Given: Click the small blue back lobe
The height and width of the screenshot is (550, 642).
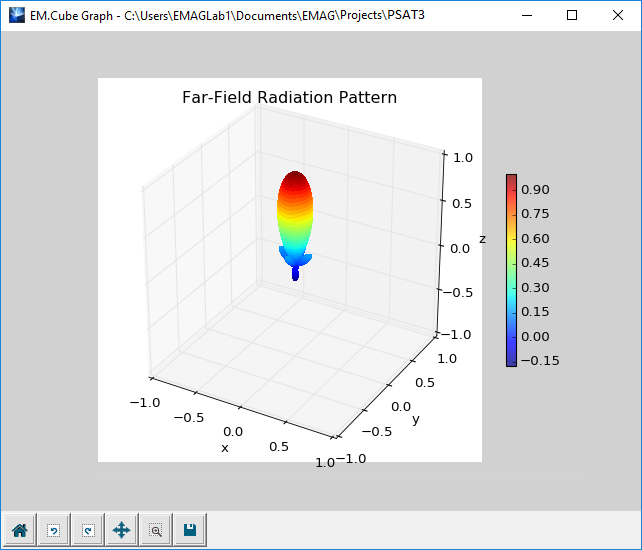Looking at the screenshot, I should [x=295, y=272].
